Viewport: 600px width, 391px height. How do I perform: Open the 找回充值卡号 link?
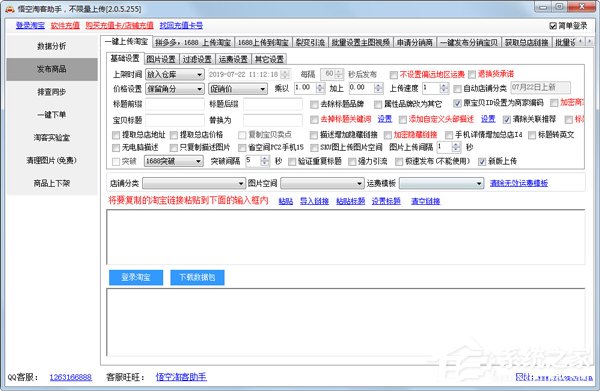pos(181,26)
